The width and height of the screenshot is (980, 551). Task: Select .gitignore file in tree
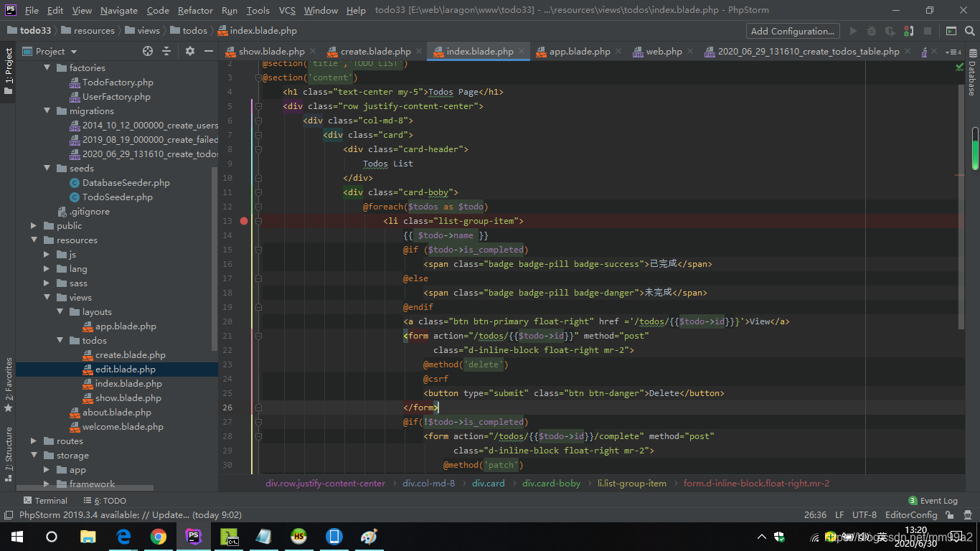click(89, 211)
